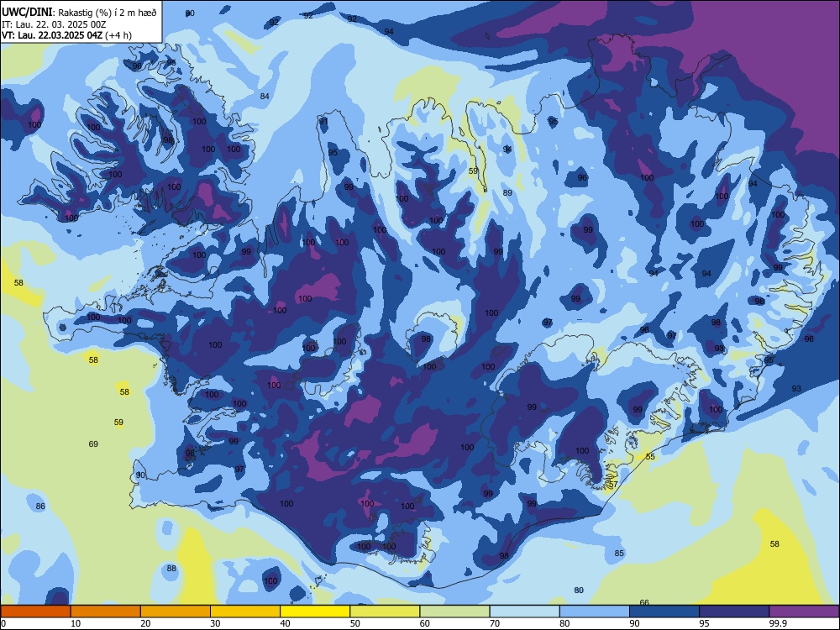Screen dimensions: 840x630
Task: Select the '55' humidity value on the map
Action: click(650, 457)
